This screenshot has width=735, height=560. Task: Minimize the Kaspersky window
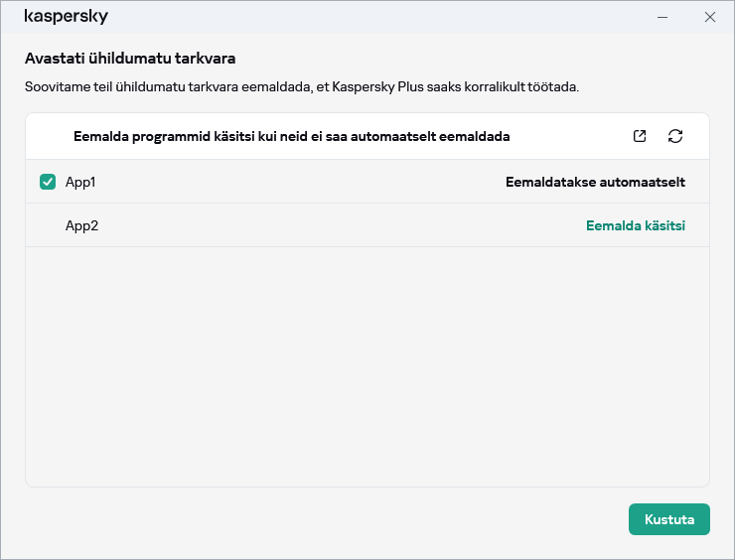click(x=662, y=17)
